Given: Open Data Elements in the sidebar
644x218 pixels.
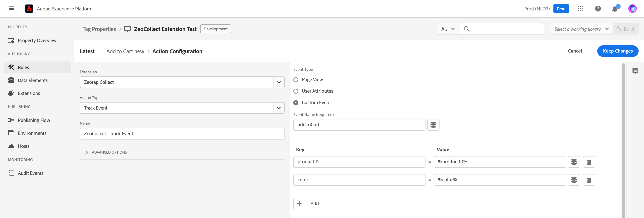Looking at the screenshot, I should point(33,80).
